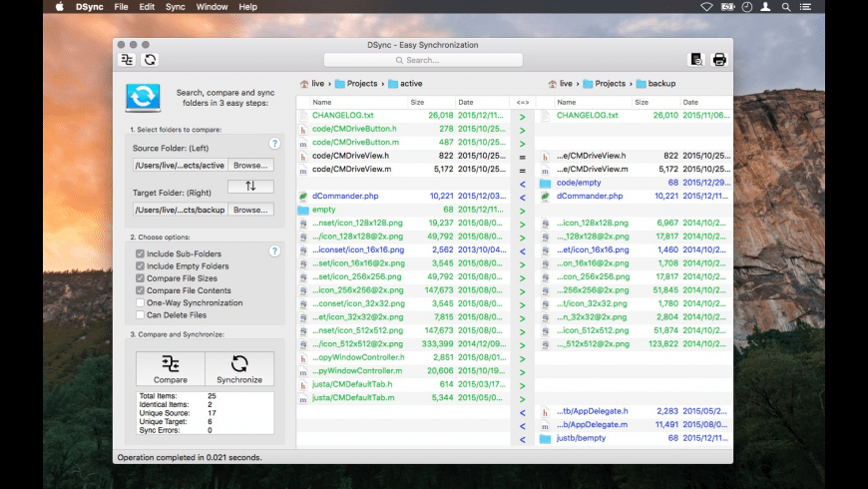Screen dimensions: 868x489
Task: Click the home icon in source path
Action: (x=304, y=84)
